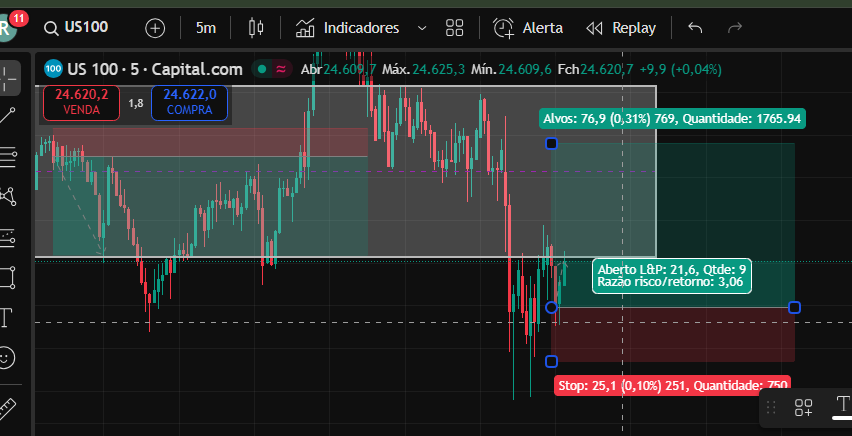
Task: Select the forecasting and measurement tool
Action: 8,238
